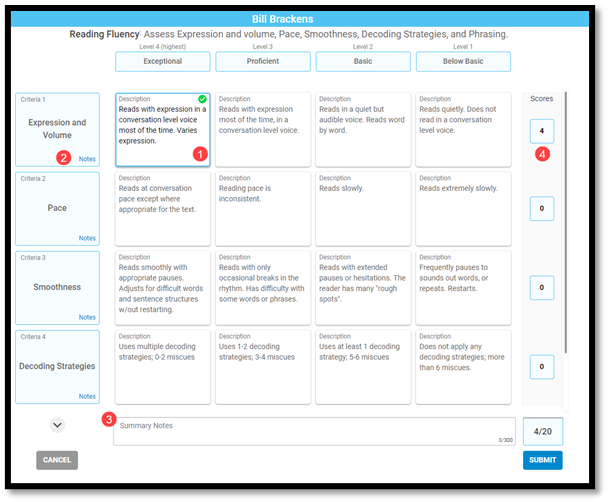Click the Pace criteria card
Screen dimensions: 608x502
coord(57,209)
